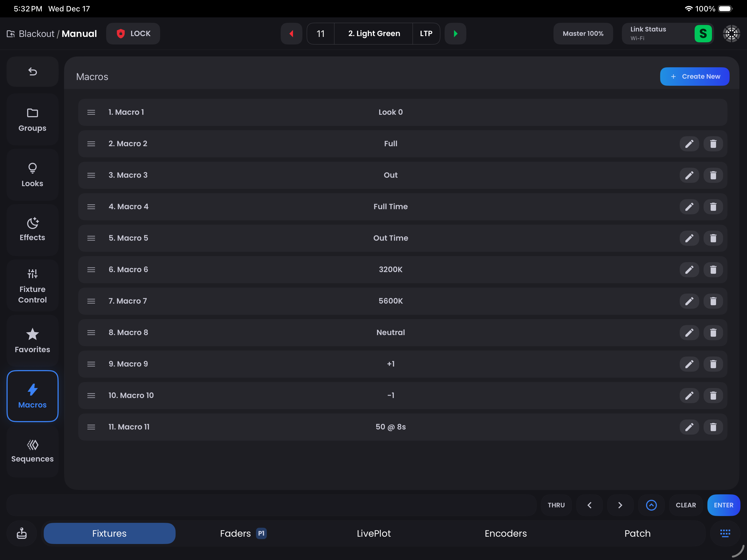Toggle the LTP mode selector

[x=426, y=33]
